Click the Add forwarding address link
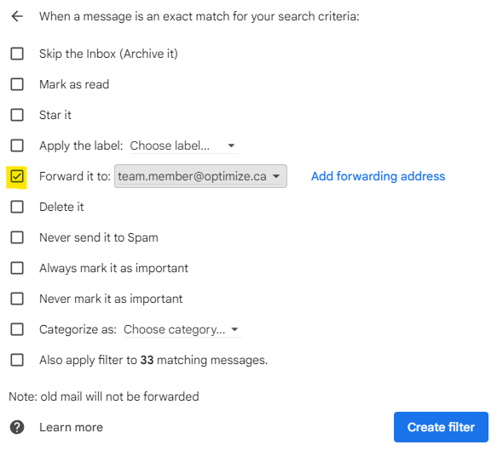503x456 pixels. pyautogui.click(x=378, y=176)
